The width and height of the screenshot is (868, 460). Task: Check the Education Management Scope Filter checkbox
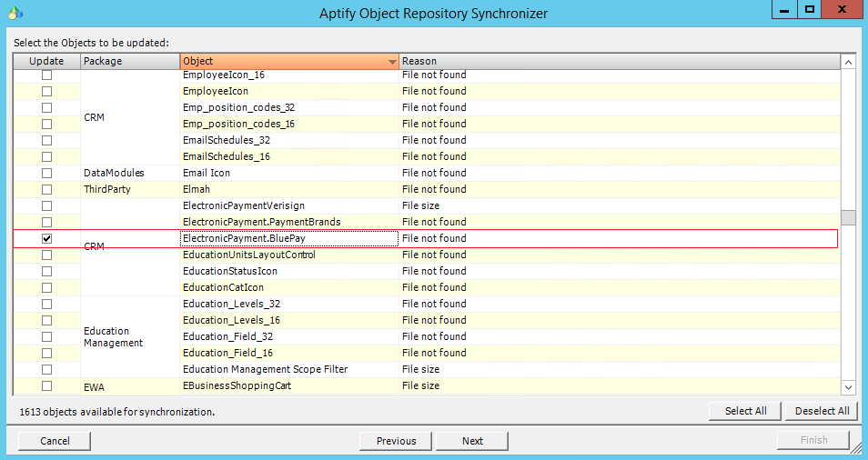tap(47, 369)
